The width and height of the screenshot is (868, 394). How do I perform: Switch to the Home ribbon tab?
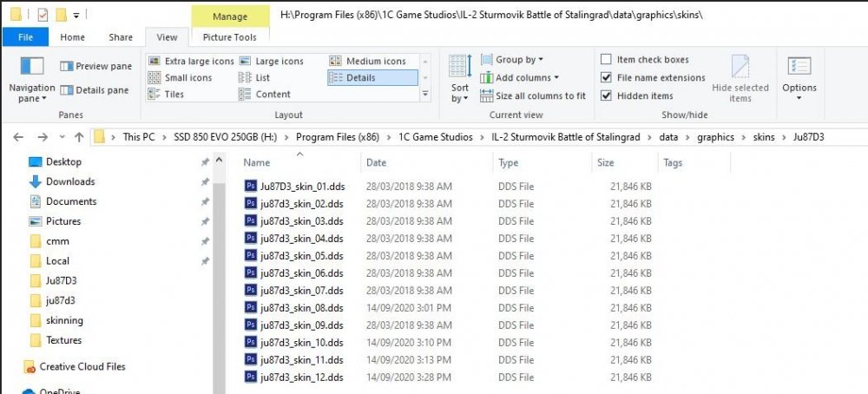click(x=73, y=37)
